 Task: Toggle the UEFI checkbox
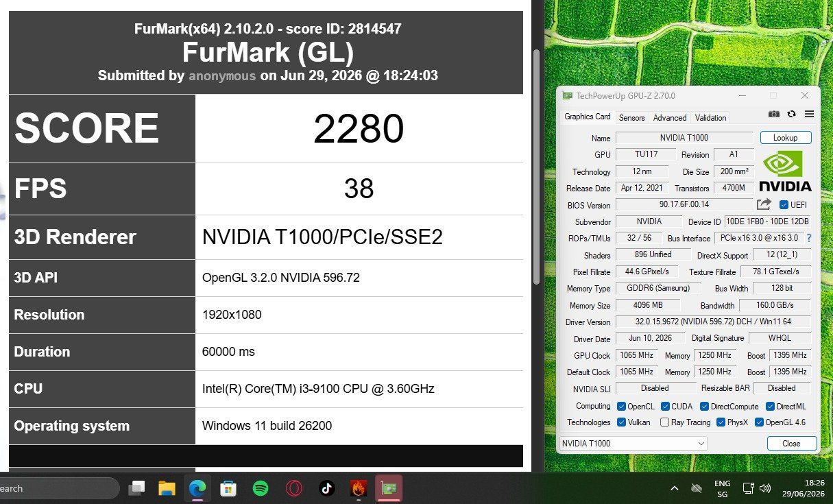(784, 204)
